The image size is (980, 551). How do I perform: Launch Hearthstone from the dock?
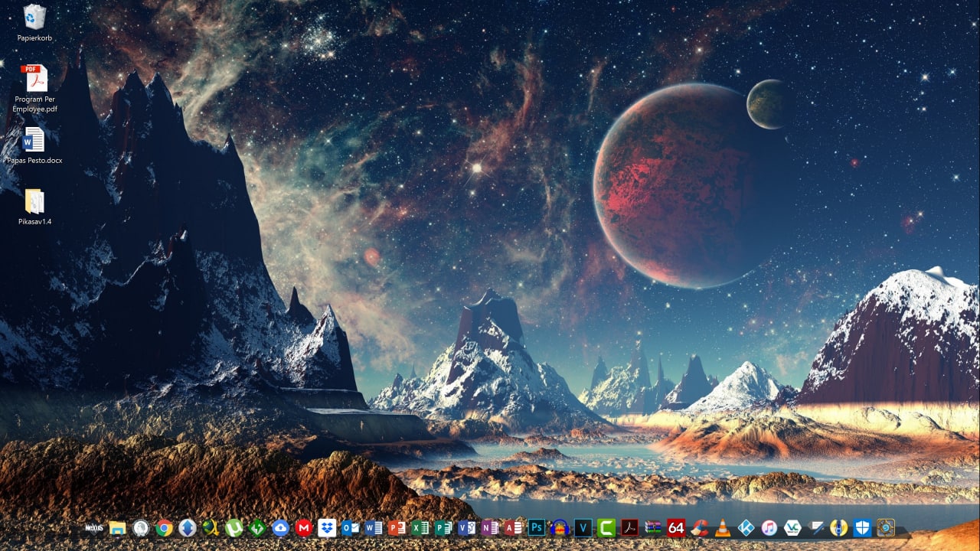click(887, 528)
